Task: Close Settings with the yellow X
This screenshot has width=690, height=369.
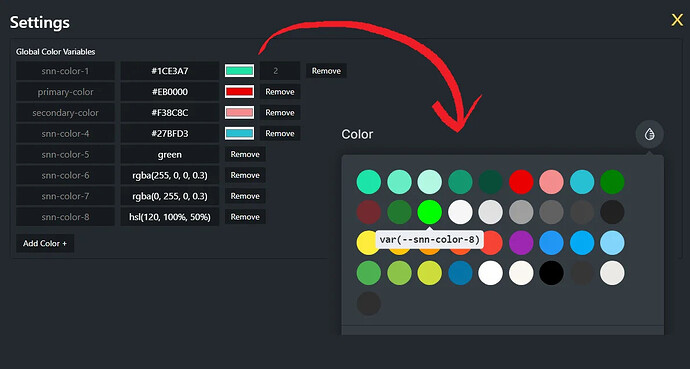Action: point(677,20)
